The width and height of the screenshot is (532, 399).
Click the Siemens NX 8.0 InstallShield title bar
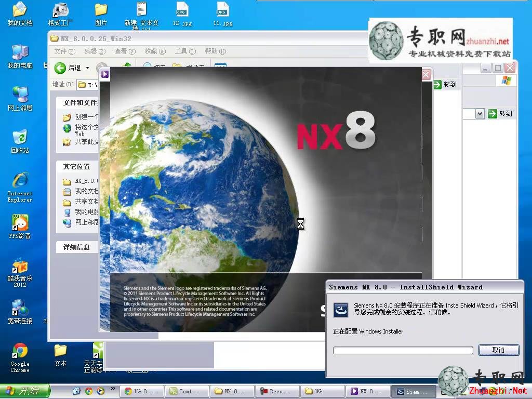click(424, 287)
